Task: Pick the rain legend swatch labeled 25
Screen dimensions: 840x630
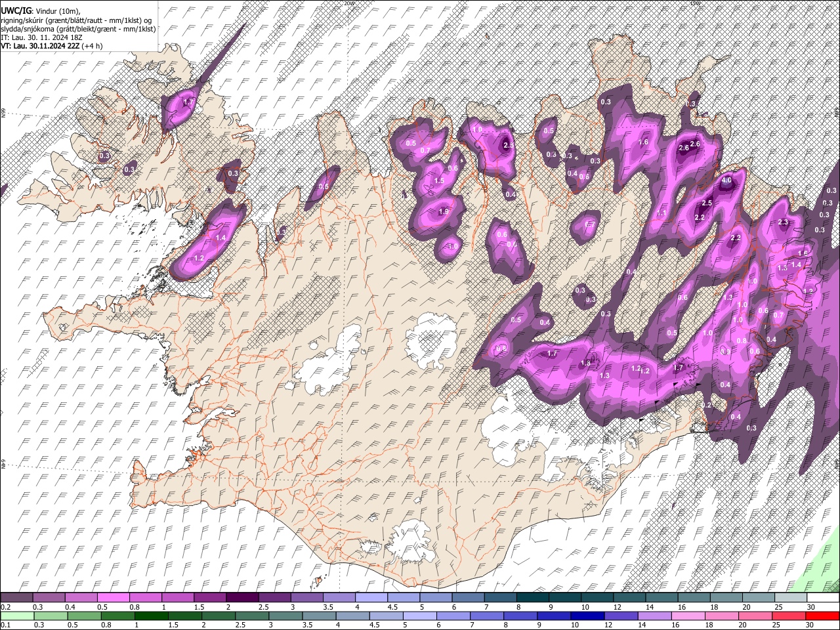Action: 789,616
